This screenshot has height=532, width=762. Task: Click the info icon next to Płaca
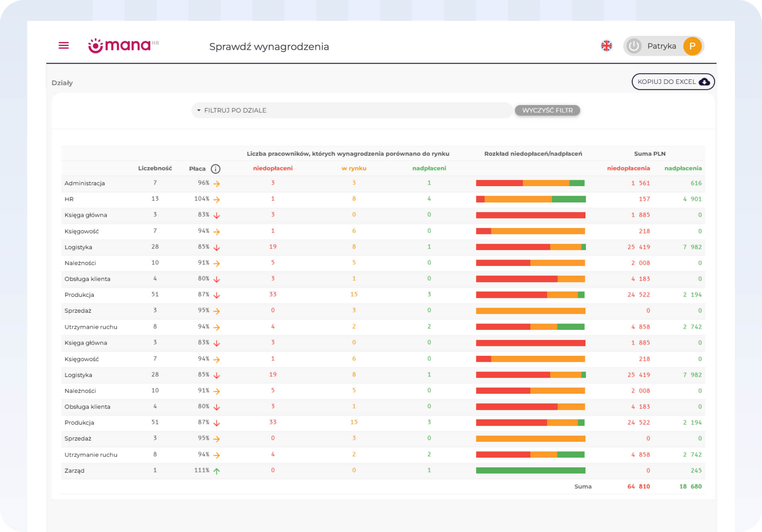tap(216, 169)
